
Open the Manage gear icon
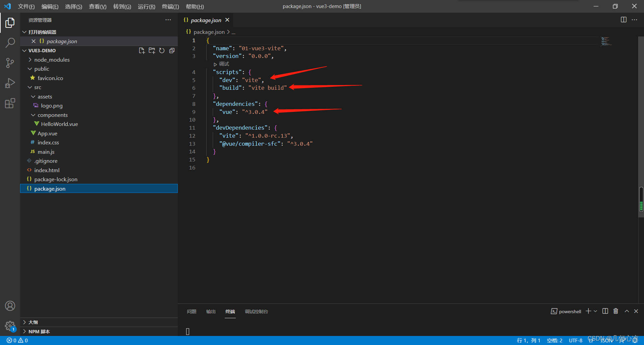click(x=10, y=326)
